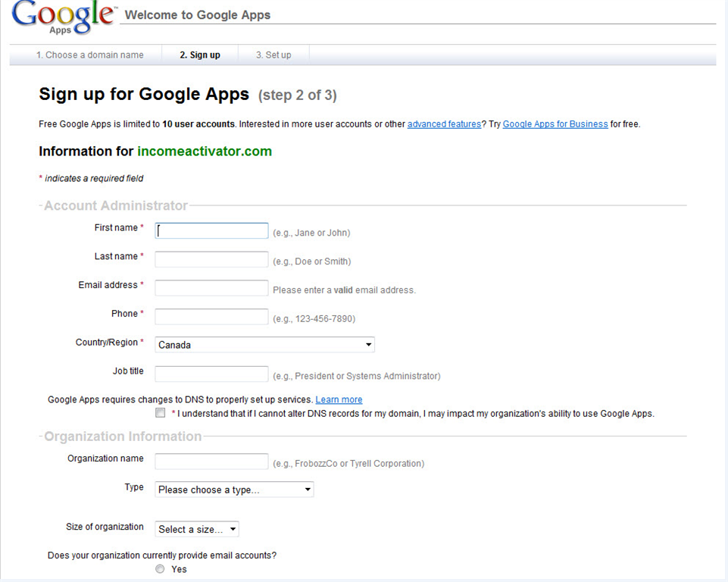
Task: Click into the Email address field
Action: (211, 288)
